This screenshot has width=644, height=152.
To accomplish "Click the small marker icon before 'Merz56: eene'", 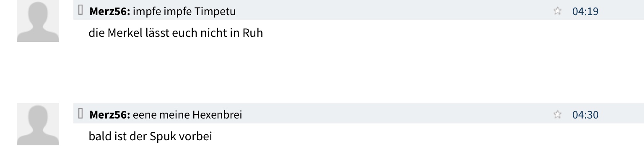I will (81, 114).
